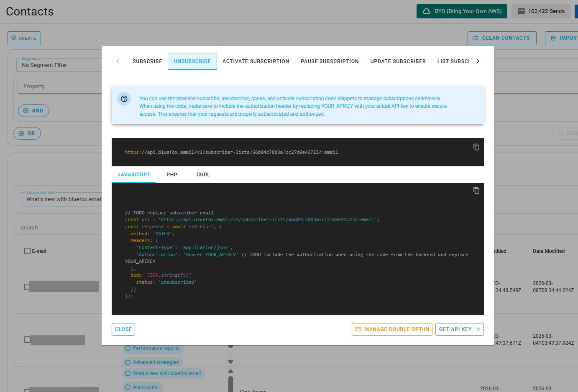Click the plus icon on the Create button

[x=14, y=38]
